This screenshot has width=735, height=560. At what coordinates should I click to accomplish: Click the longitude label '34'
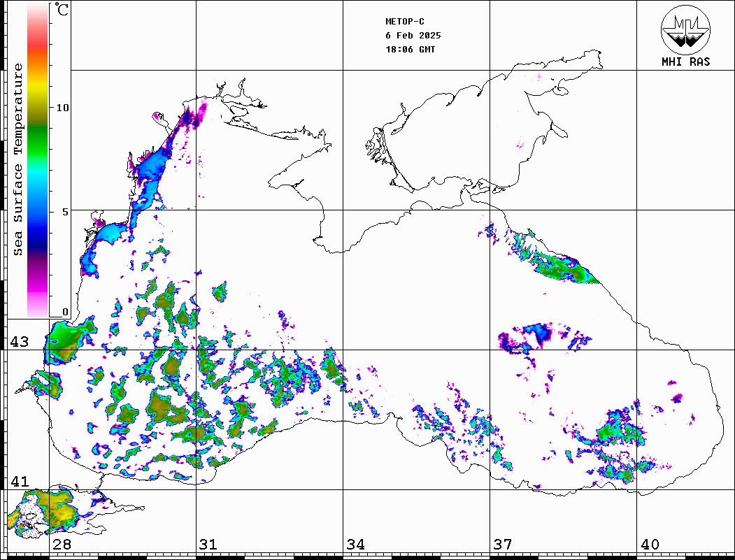[356, 545]
